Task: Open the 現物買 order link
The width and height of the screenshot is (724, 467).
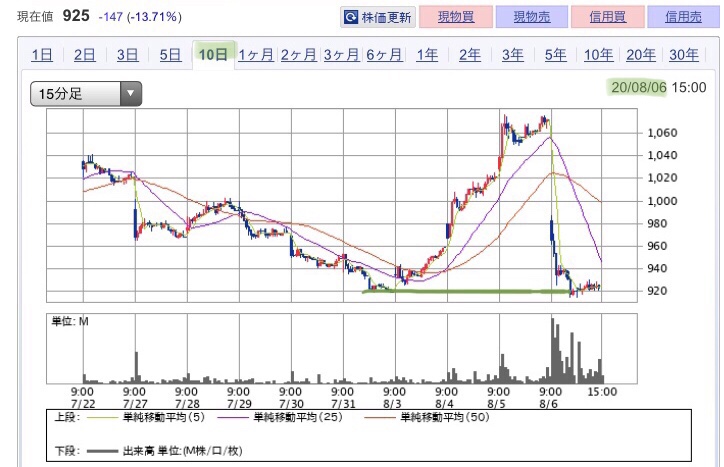Action: [456, 17]
